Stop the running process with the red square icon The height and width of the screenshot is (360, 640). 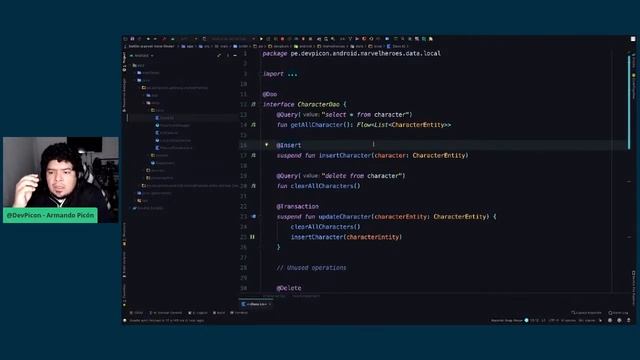pos(282,39)
